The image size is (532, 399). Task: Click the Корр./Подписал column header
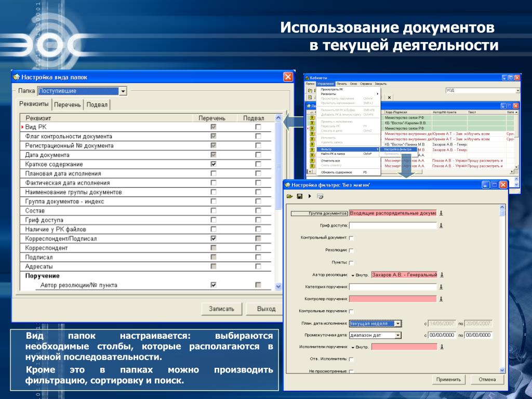pos(408,112)
